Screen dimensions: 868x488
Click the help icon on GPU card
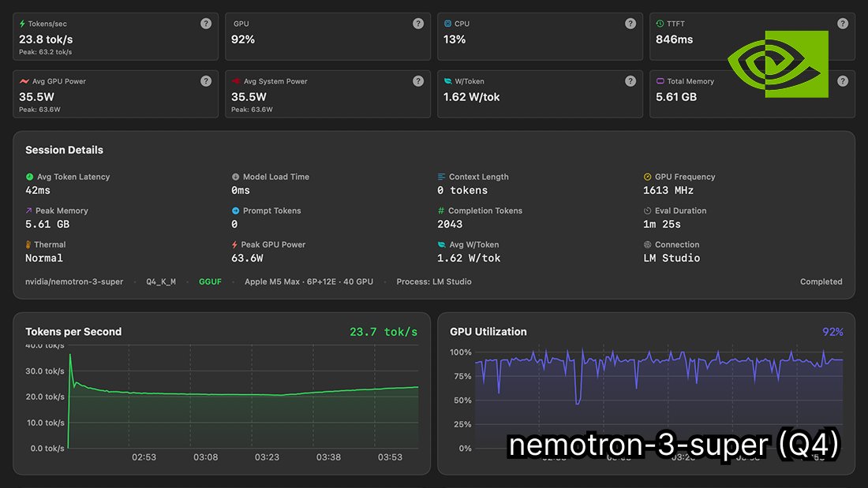(x=418, y=24)
